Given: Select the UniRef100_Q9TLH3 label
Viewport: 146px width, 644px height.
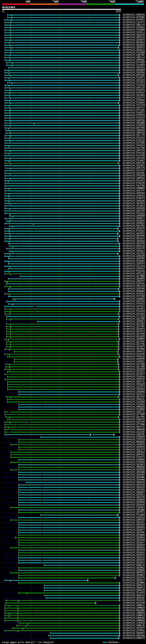Looking at the screenshot, I should click(x=133, y=273).
